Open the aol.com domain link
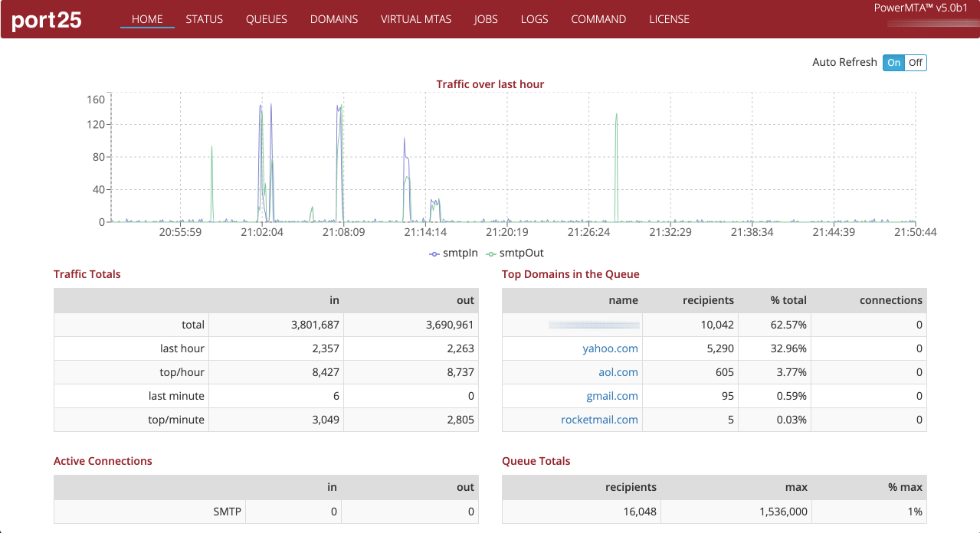This screenshot has height=533, width=980. 618,372
